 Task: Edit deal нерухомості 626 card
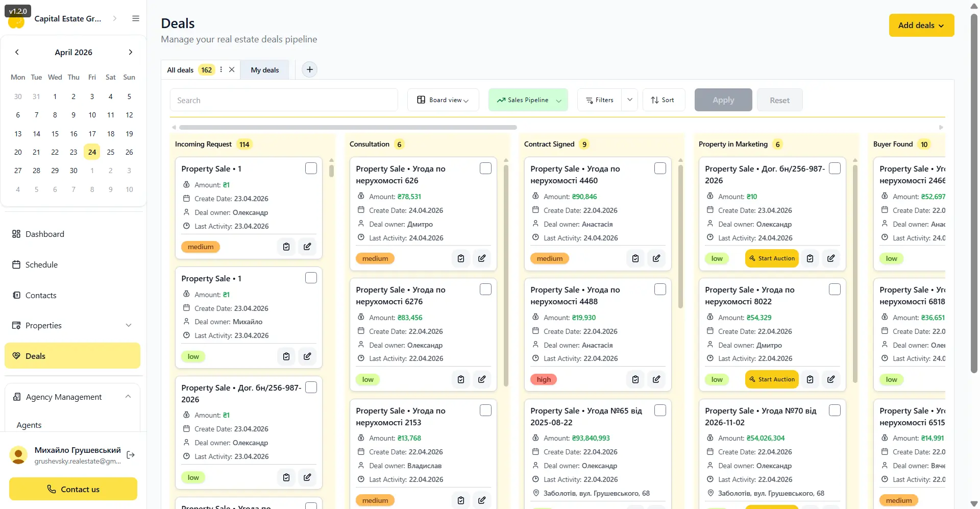coord(482,258)
